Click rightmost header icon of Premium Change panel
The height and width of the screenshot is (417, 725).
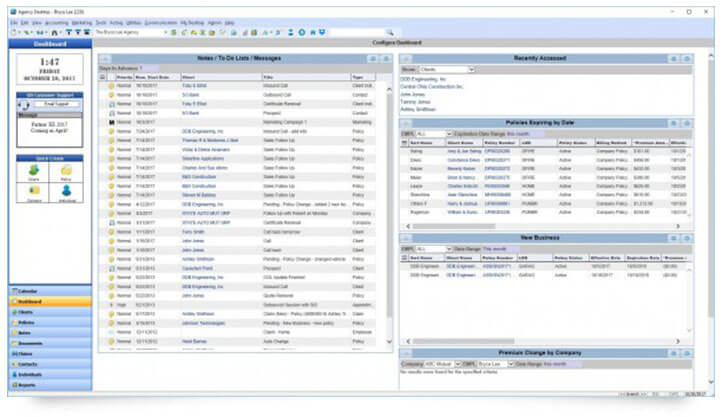point(687,353)
